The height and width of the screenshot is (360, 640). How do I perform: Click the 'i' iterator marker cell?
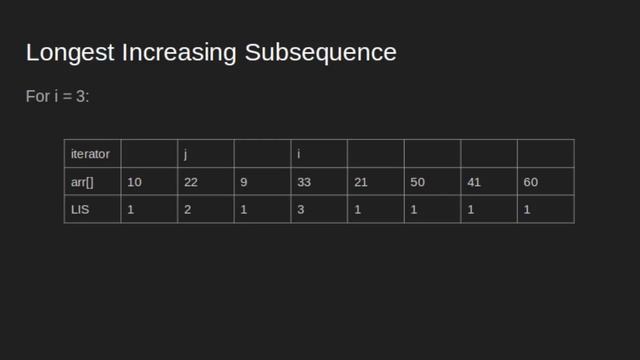click(319, 153)
